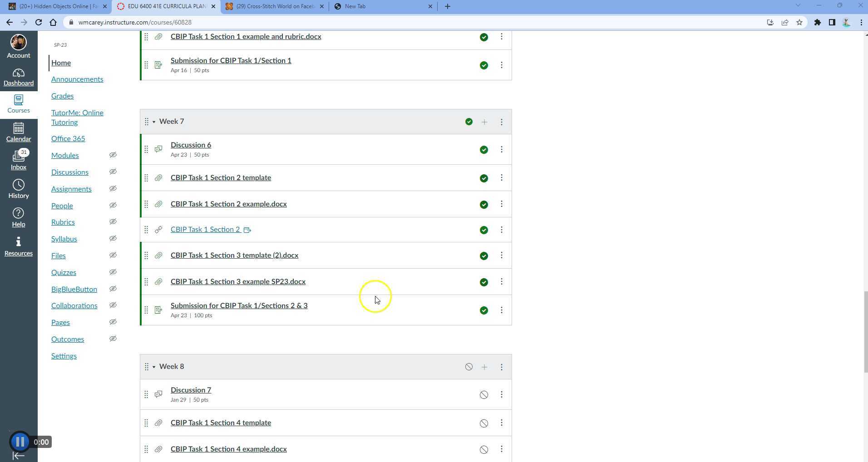Publish the Week 8 module

(469, 367)
